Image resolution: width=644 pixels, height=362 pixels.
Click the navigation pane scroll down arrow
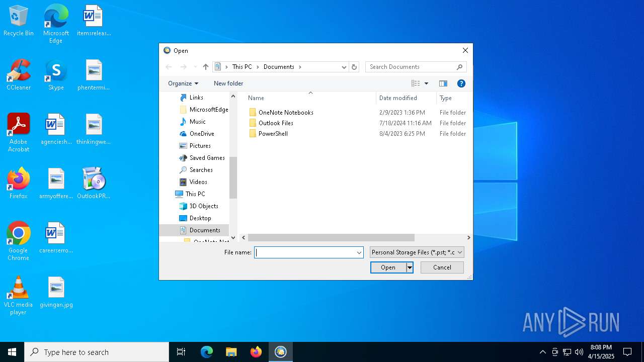(x=233, y=237)
